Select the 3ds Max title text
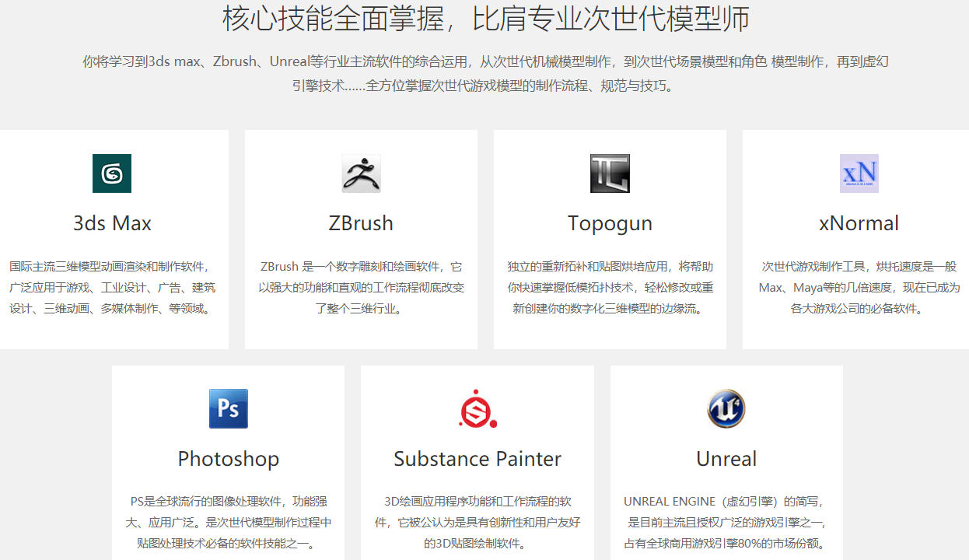This screenshot has height=560, width=969. point(112,223)
